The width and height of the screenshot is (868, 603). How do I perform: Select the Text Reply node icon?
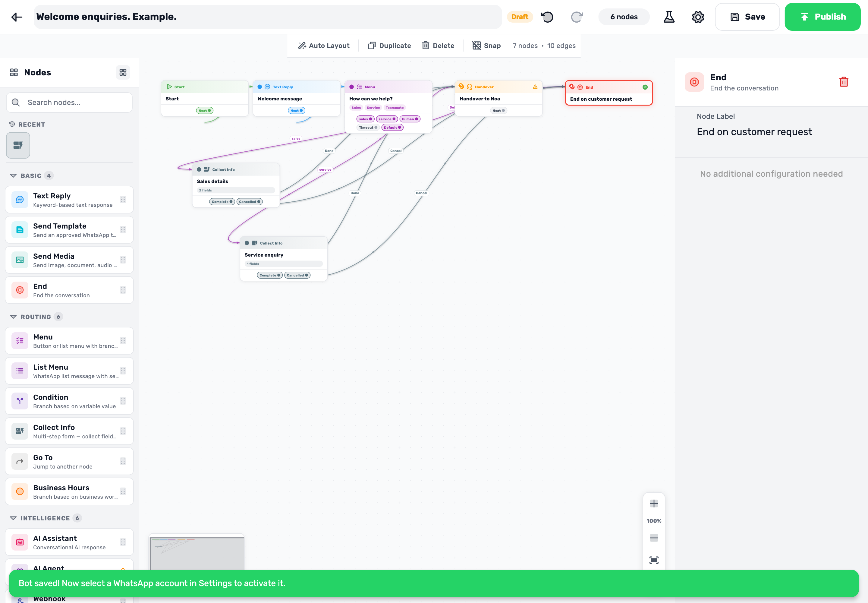pyautogui.click(x=20, y=200)
